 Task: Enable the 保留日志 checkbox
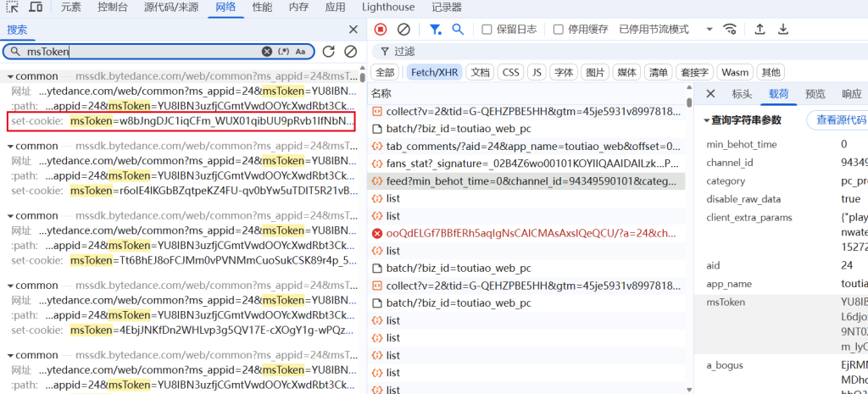[x=487, y=29]
